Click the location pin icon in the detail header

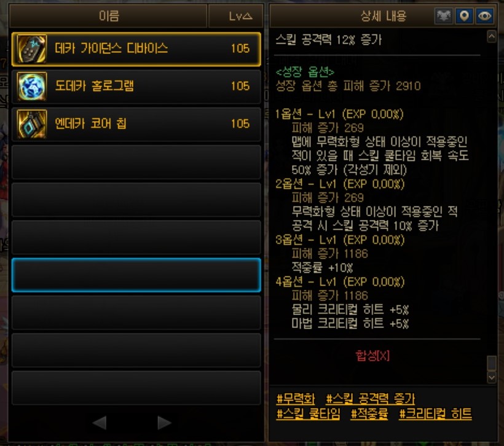coord(464,16)
